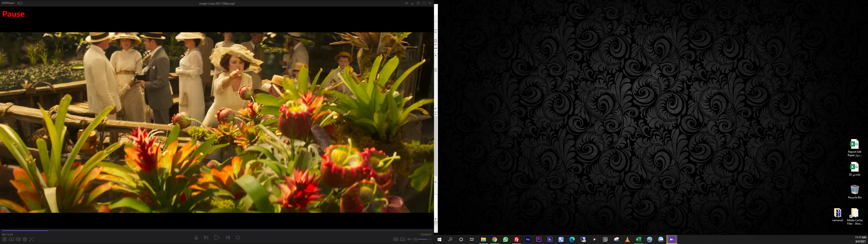Stop video playback
This screenshot has height=244, width=868.
pos(238,238)
